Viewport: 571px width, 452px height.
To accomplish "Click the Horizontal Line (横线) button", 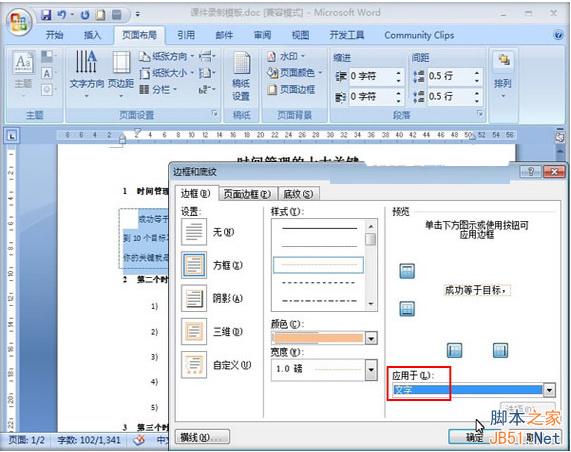I will point(202,437).
